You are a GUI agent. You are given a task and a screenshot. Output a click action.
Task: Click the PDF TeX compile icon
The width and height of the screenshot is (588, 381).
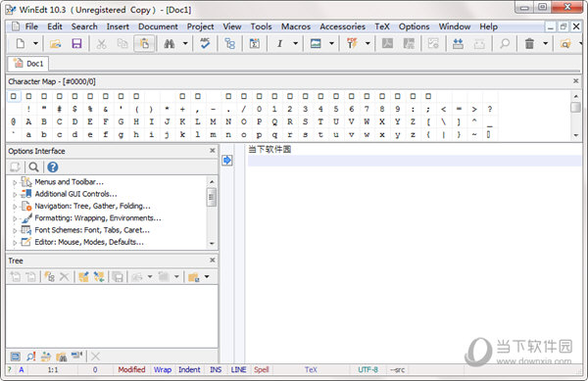click(x=352, y=43)
